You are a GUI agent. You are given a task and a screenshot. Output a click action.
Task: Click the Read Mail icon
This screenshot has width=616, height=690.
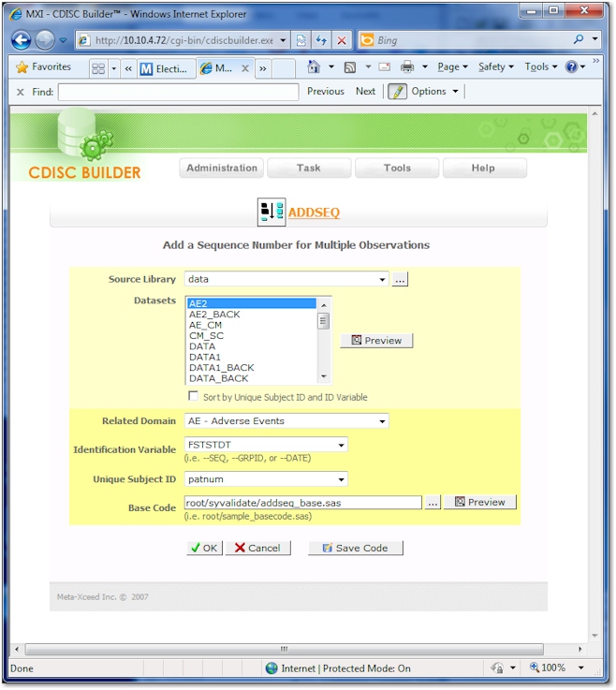click(385, 66)
